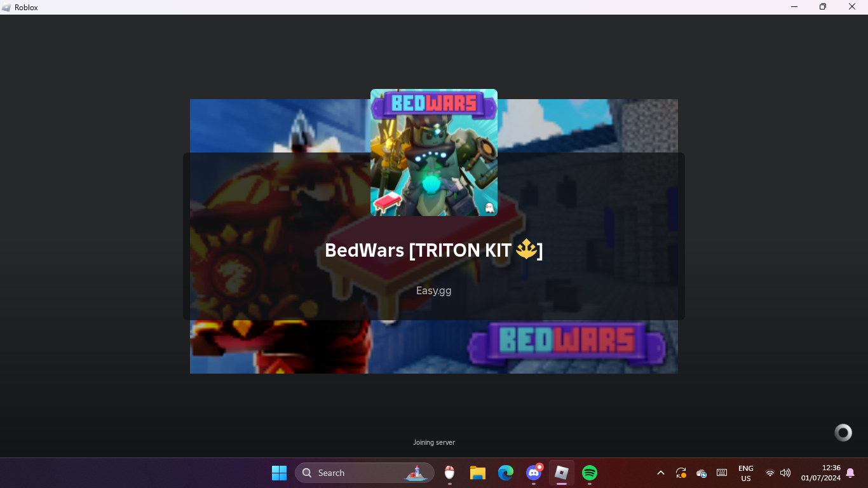This screenshot has height=488, width=868.
Task: Click the sync status tray icon
Action: pyautogui.click(x=681, y=473)
